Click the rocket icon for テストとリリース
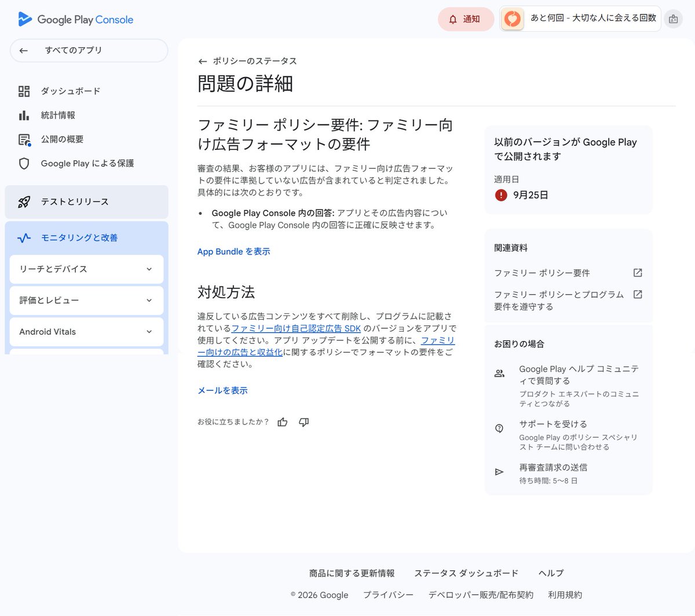This screenshot has height=616, width=695. pos(24,202)
